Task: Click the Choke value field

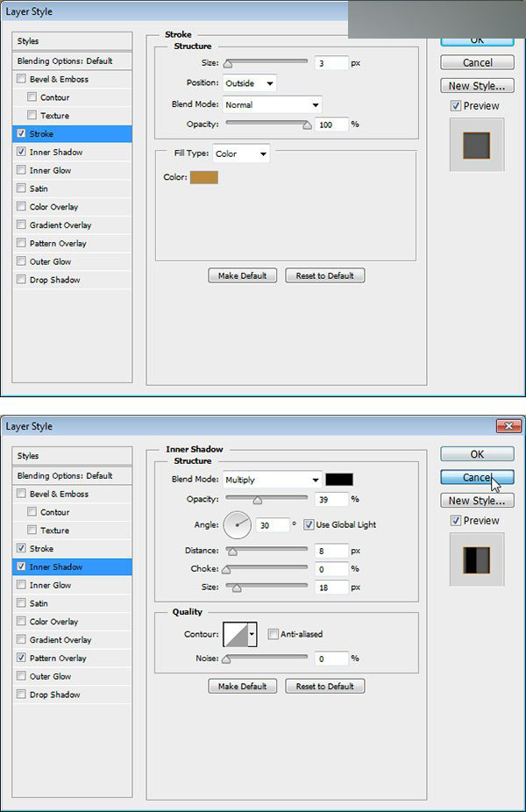Action: (x=331, y=569)
